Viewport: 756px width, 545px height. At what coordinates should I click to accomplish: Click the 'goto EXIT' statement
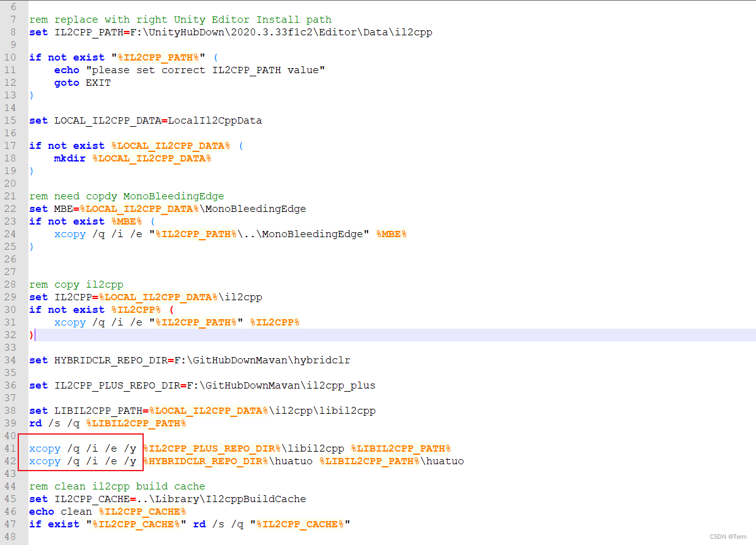pos(83,83)
